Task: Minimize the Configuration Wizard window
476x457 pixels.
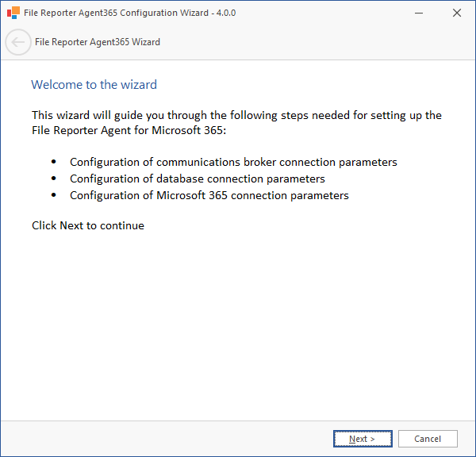Action: (420, 13)
